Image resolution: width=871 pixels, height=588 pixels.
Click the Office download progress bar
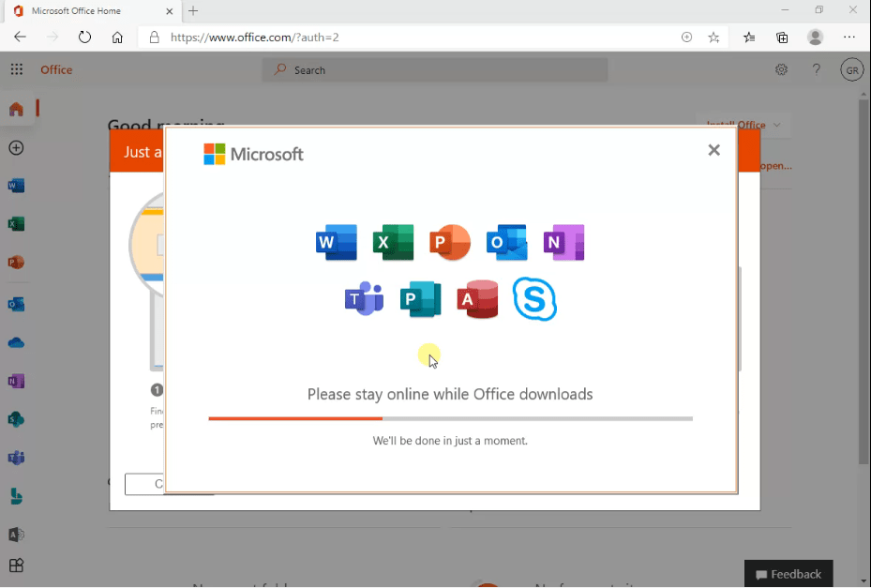pyautogui.click(x=450, y=418)
